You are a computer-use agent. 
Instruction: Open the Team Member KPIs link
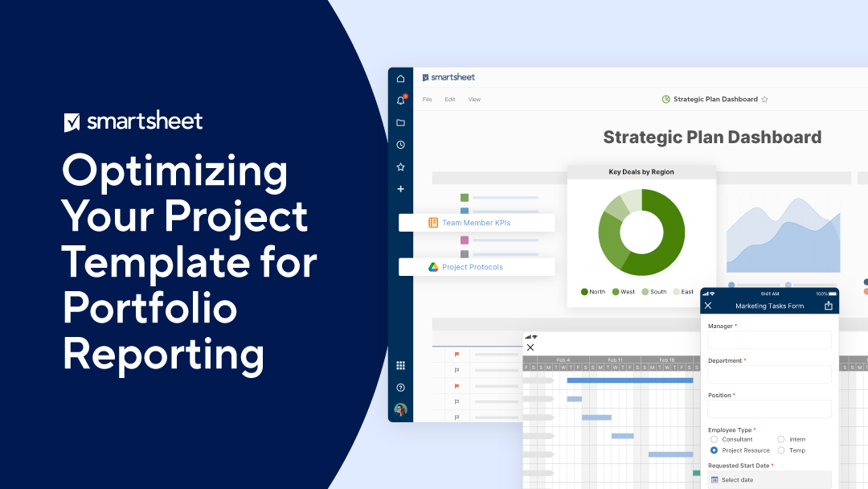[476, 223]
